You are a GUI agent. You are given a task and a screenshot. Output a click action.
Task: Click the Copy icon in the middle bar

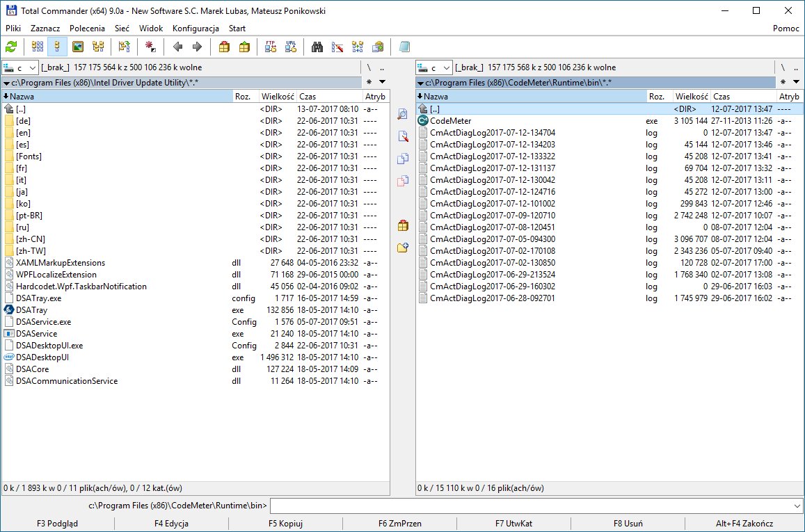(403, 159)
